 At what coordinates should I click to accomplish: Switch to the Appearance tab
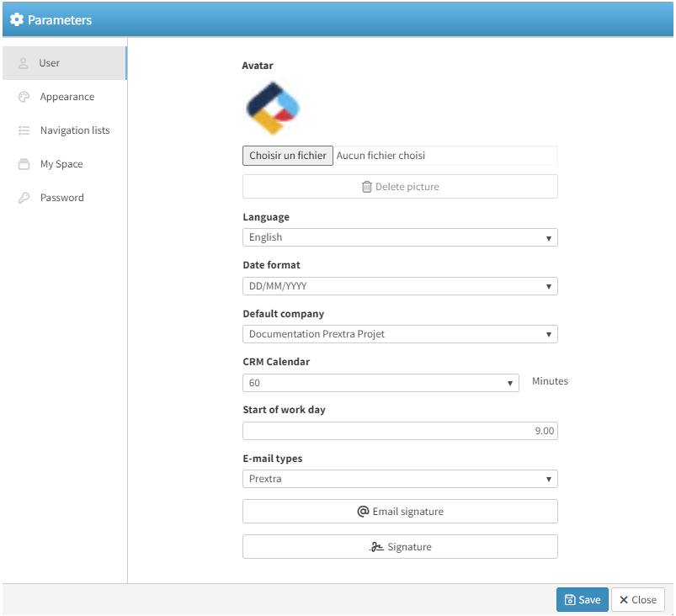click(67, 97)
